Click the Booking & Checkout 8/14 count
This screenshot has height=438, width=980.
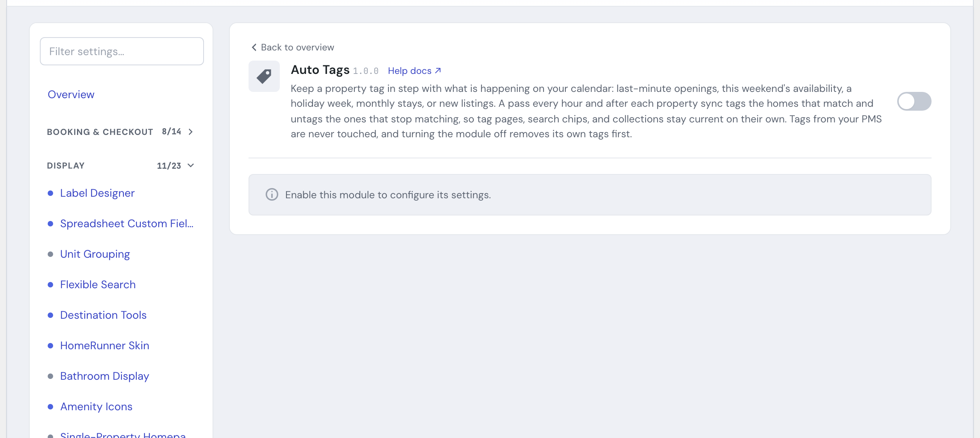click(172, 131)
